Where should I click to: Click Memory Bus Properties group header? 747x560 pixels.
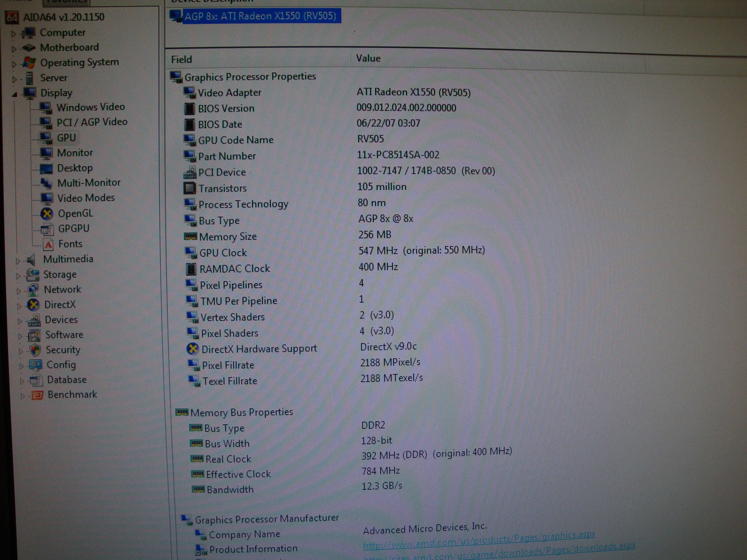(x=241, y=412)
